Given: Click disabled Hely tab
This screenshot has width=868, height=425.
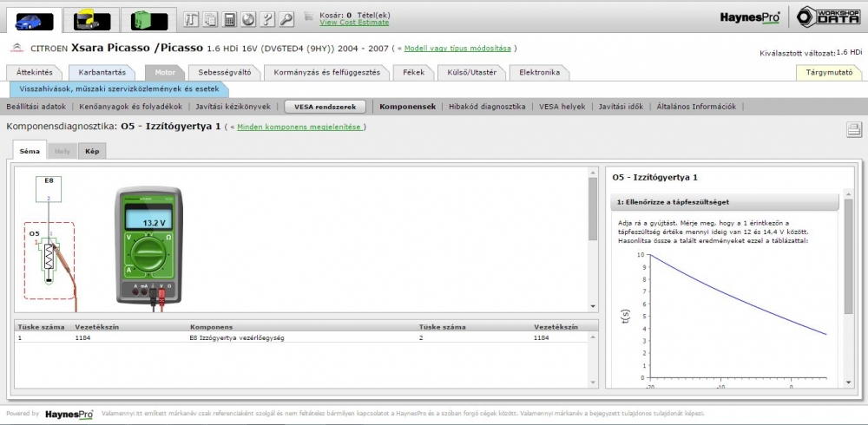Looking at the screenshot, I should [62, 151].
